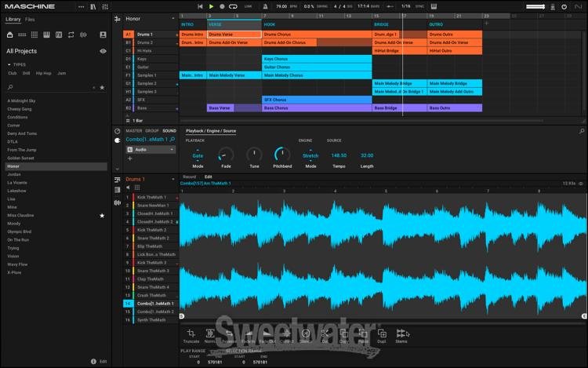Click the restart transport button

pyautogui.click(x=200, y=6)
